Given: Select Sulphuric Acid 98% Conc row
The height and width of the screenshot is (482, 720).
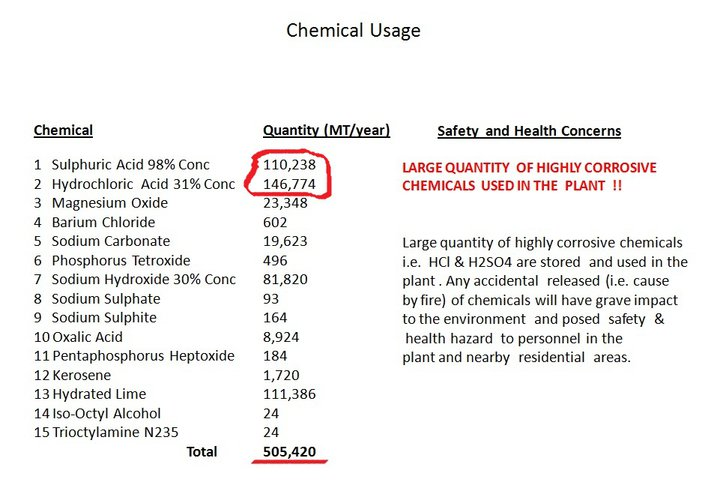Looking at the screenshot, I should pos(174,165).
